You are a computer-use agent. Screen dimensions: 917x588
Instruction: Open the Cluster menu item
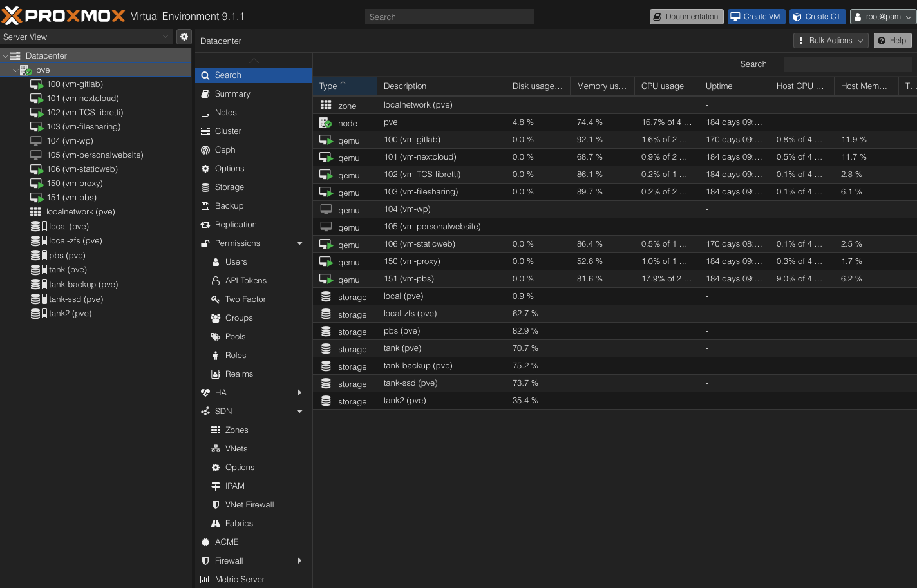click(254, 131)
